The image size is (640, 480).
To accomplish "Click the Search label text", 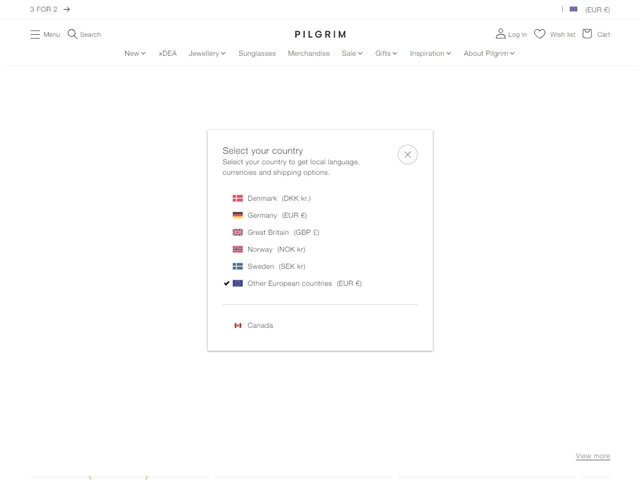I will [x=90, y=35].
